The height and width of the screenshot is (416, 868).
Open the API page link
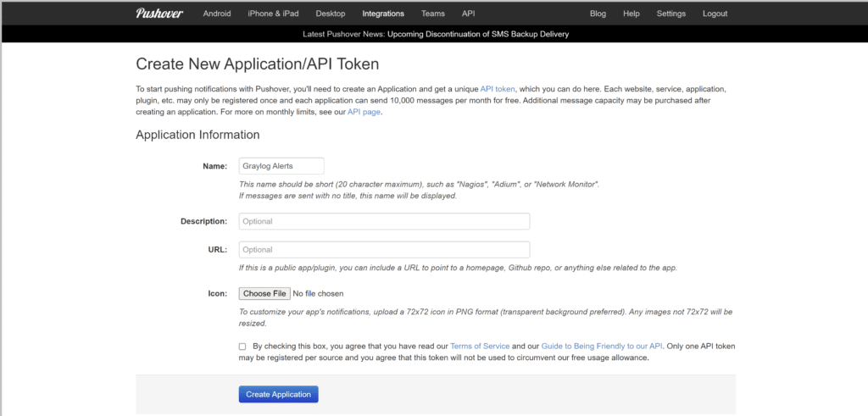pyautogui.click(x=364, y=112)
